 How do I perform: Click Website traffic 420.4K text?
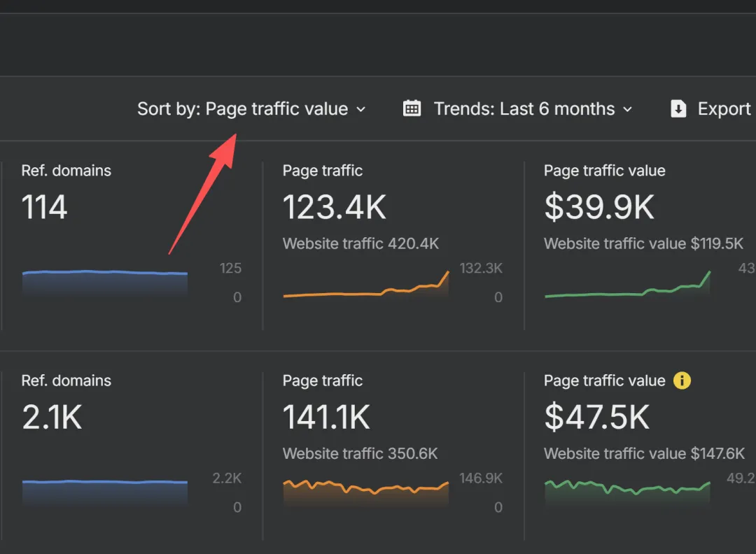pyautogui.click(x=360, y=243)
